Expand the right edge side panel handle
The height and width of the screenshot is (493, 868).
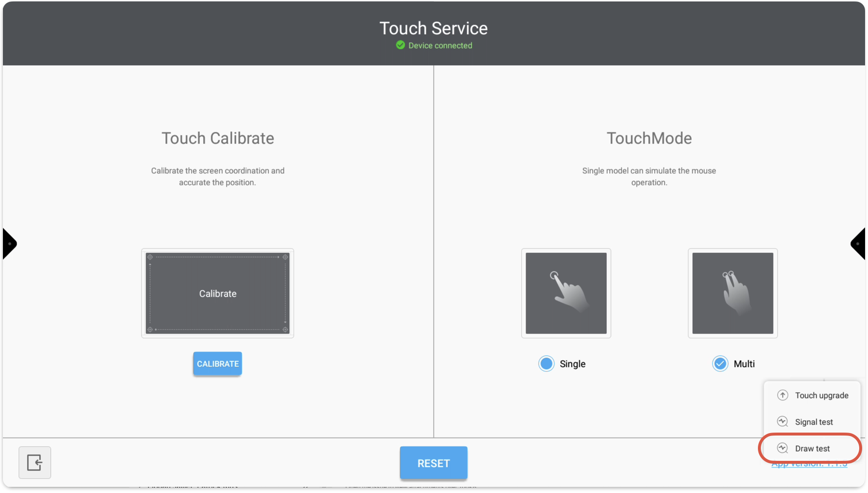[x=858, y=244]
